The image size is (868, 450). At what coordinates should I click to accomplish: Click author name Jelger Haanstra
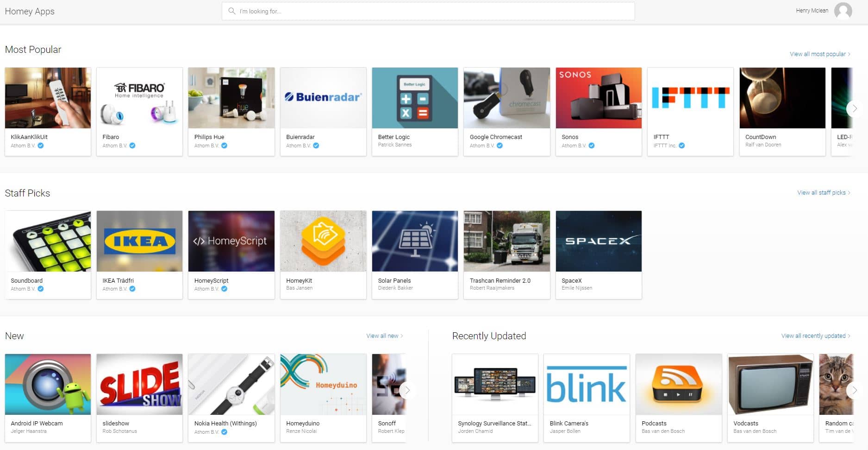click(x=29, y=431)
